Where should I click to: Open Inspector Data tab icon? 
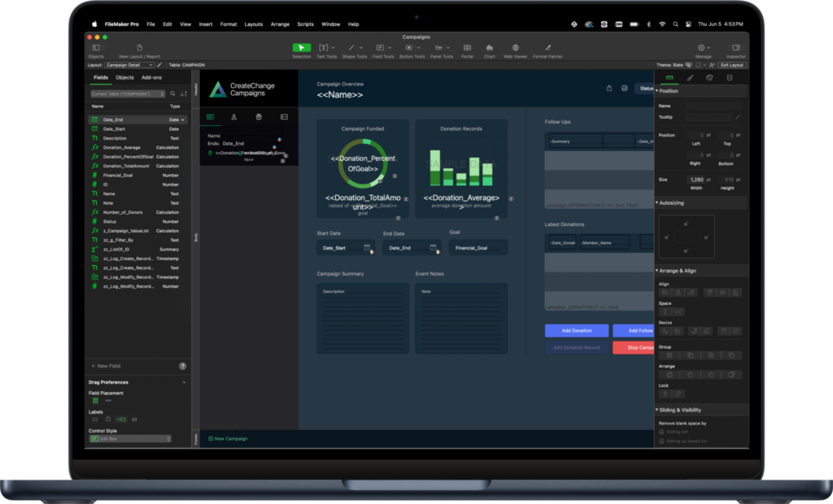point(730,77)
